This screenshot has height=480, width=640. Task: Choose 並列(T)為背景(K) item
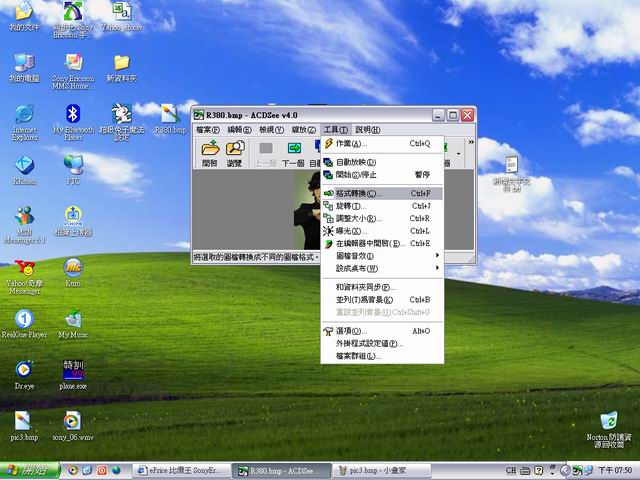click(x=382, y=300)
